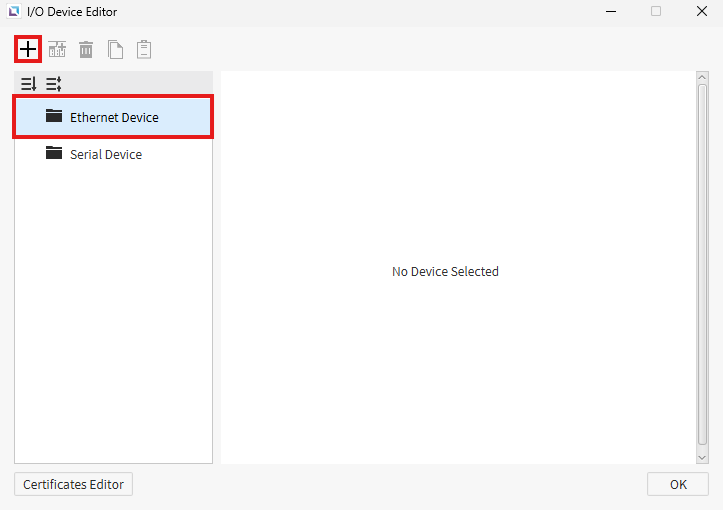The height and width of the screenshot is (510, 723).
Task: Click the copy device icon
Action: tap(115, 49)
